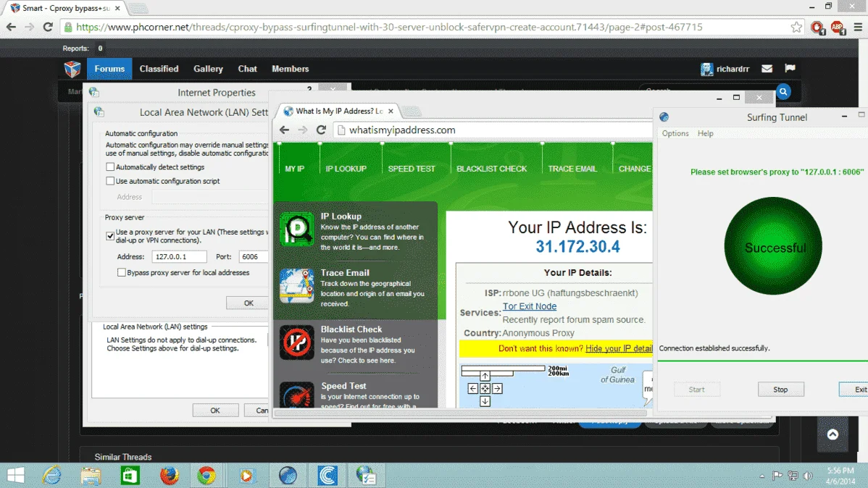Click the Trace Email map icon
This screenshot has width=868, height=488.
click(297, 286)
